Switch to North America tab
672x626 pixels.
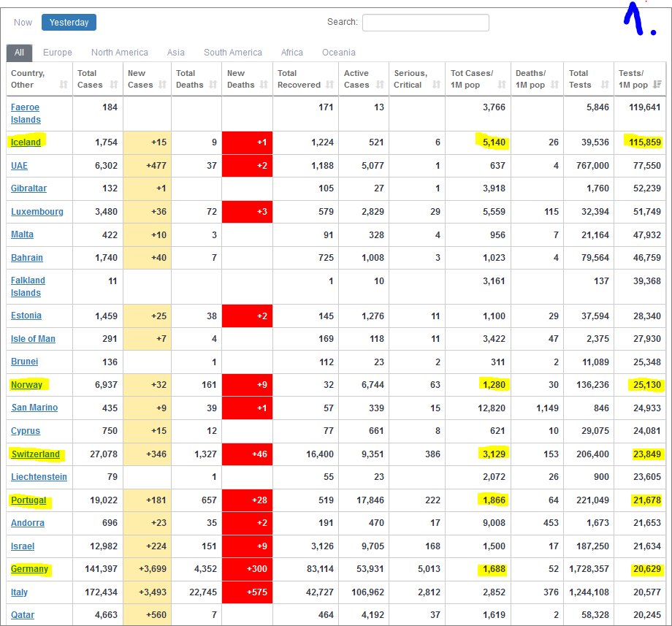pyautogui.click(x=120, y=53)
